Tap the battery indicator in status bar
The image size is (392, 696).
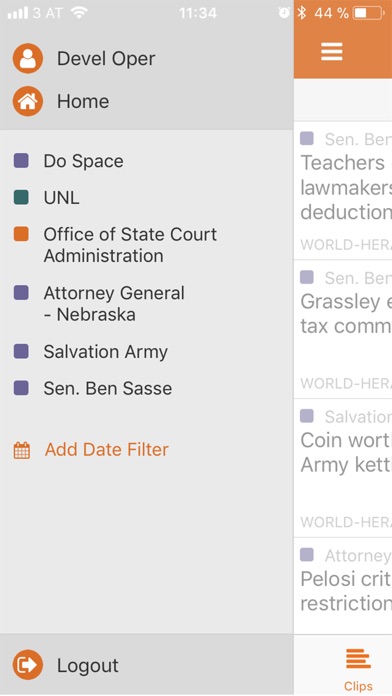368,13
